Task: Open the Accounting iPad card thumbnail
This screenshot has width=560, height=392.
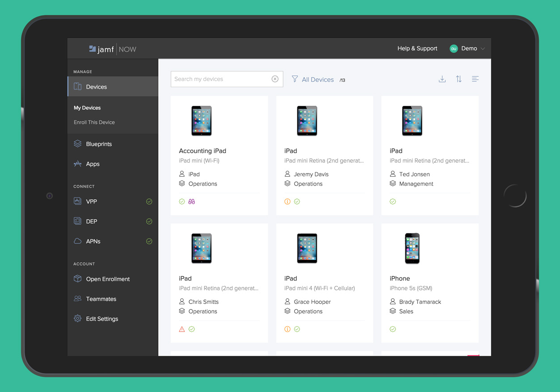Action: click(202, 121)
